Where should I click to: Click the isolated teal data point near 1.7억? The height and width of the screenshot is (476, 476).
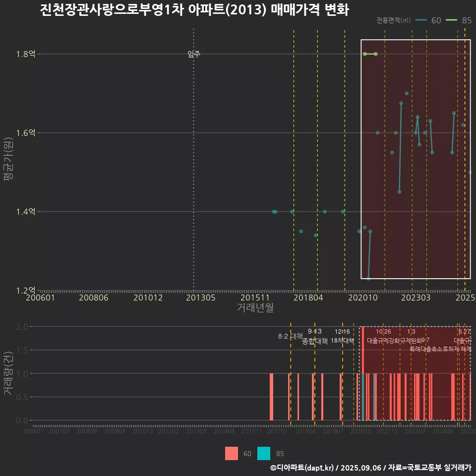(x=407, y=93)
